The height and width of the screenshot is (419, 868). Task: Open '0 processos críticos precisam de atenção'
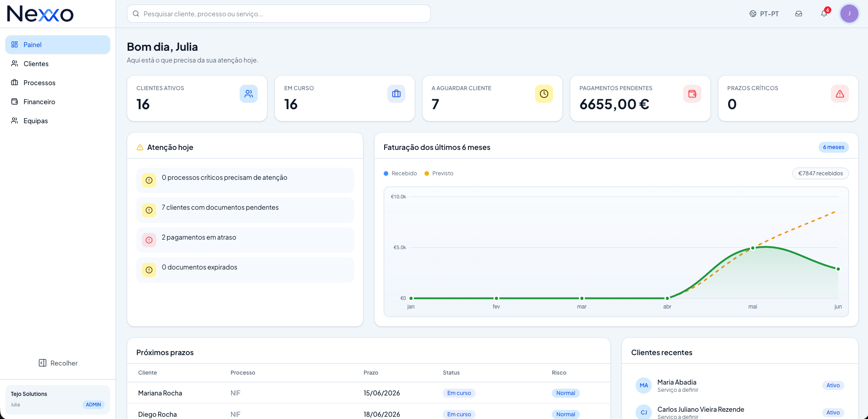pos(245,180)
